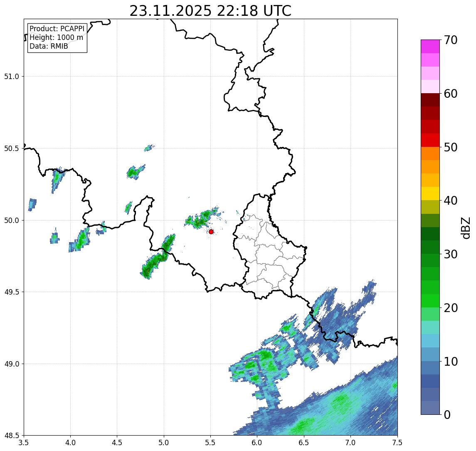The width and height of the screenshot is (476, 451).
Task: Click the latitude tick label 48.5
Action: (12, 436)
